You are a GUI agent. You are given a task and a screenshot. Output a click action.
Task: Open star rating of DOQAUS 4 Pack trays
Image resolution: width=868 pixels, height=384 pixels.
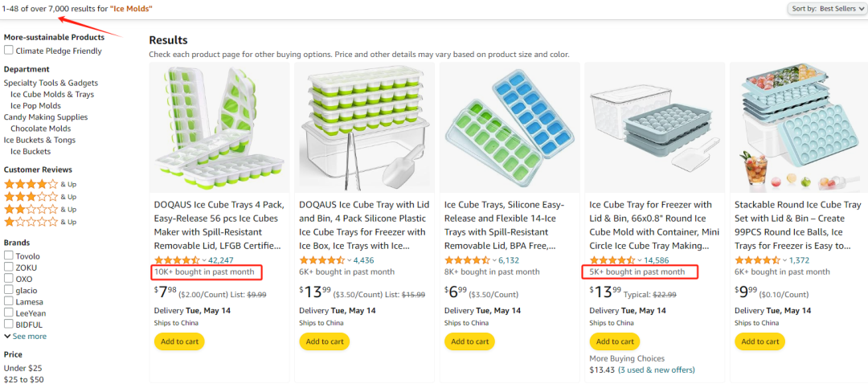pos(177,260)
